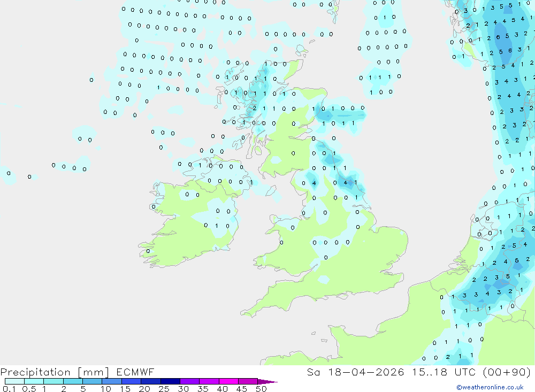Choose the 40 to 45 mm magenta swatch

tap(228, 381)
